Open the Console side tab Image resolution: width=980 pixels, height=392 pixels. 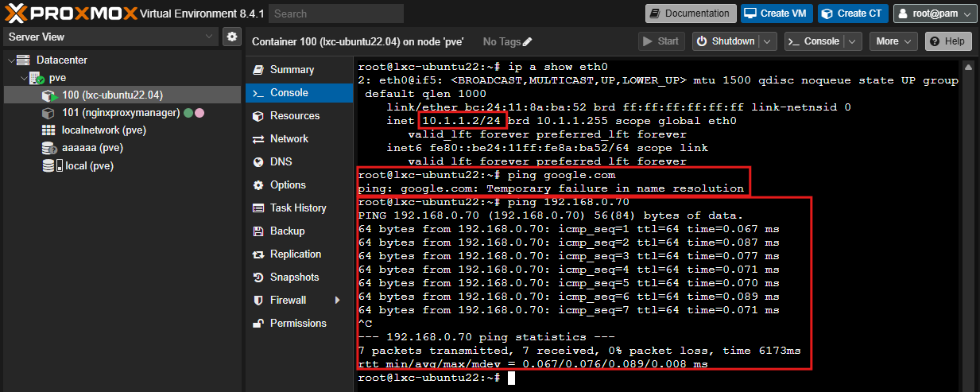coord(299,93)
